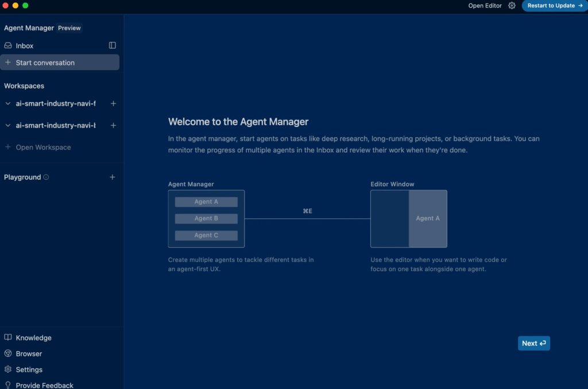Click the Provide Feedback lightbulb icon

click(8, 385)
